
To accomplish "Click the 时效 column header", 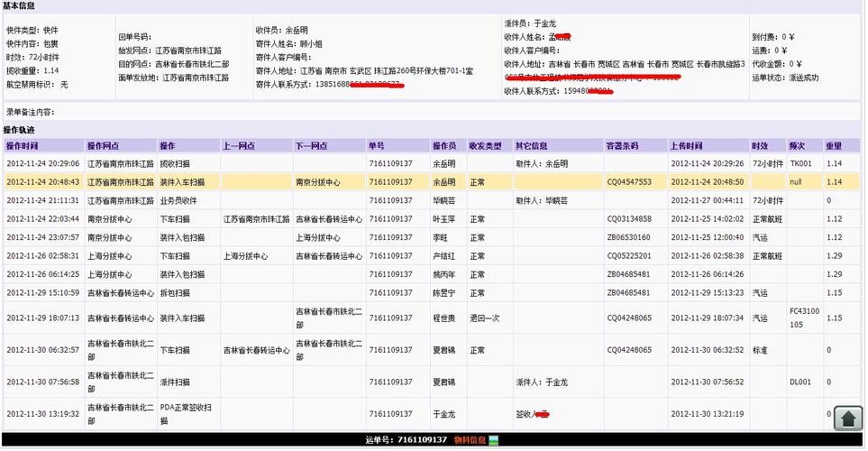I will coord(760,146).
